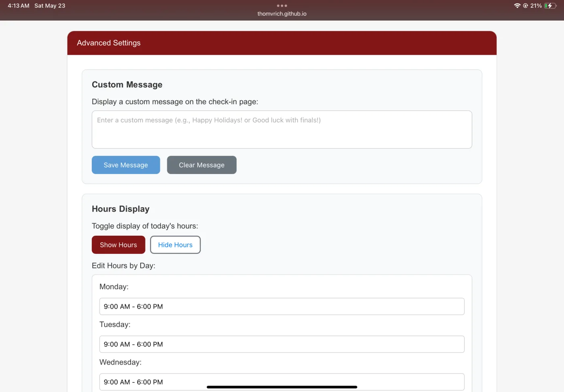Click the 'Toggle display of today's hours:' label
Screen dimensions: 564x392
[x=145, y=226]
